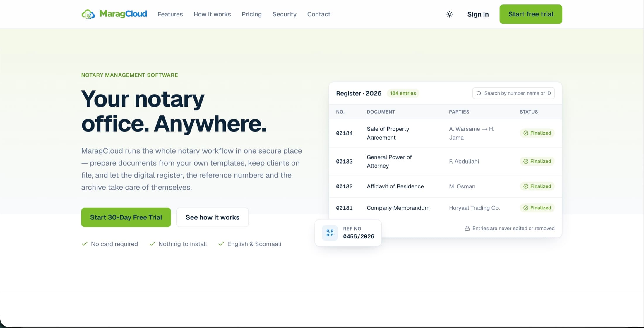The height and width of the screenshot is (328, 644).
Task: Click the MaragCloud wordmark text
Action: pos(123,14)
